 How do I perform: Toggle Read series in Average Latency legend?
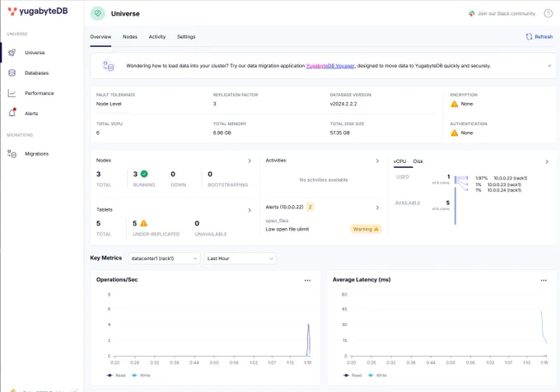coord(352,376)
